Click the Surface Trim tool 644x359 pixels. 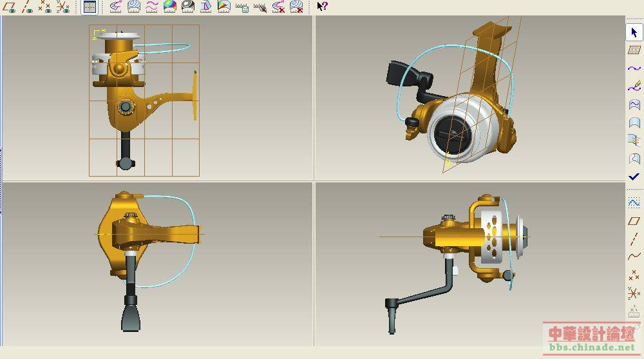tap(634, 141)
